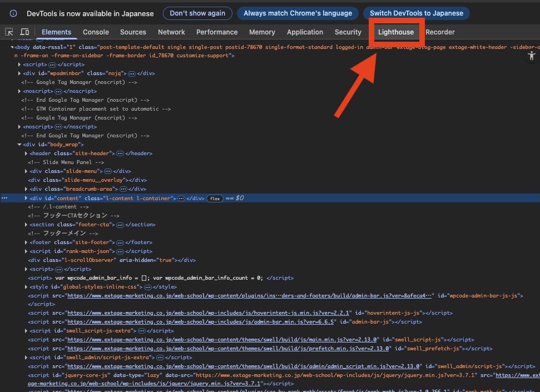Click the ellipsis badge in the footer-cta section
Viewport: 540px width, 392px height.
[x=120, y=225]
